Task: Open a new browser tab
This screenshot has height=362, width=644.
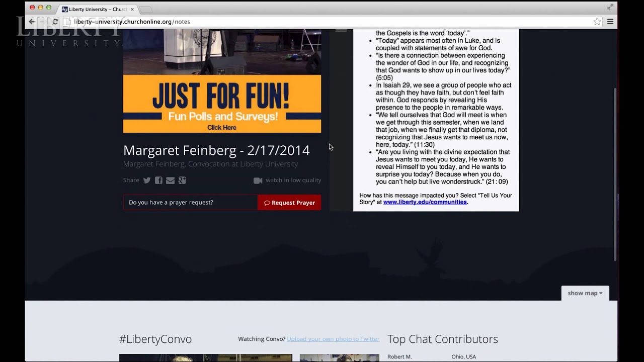Action: pyautogui.click(x=145, y=10)
